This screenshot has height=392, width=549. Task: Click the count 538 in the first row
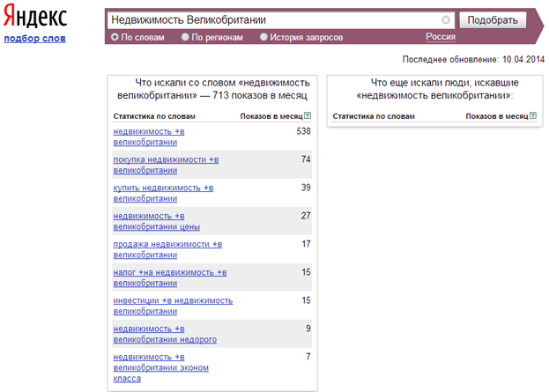coord(303,131)
